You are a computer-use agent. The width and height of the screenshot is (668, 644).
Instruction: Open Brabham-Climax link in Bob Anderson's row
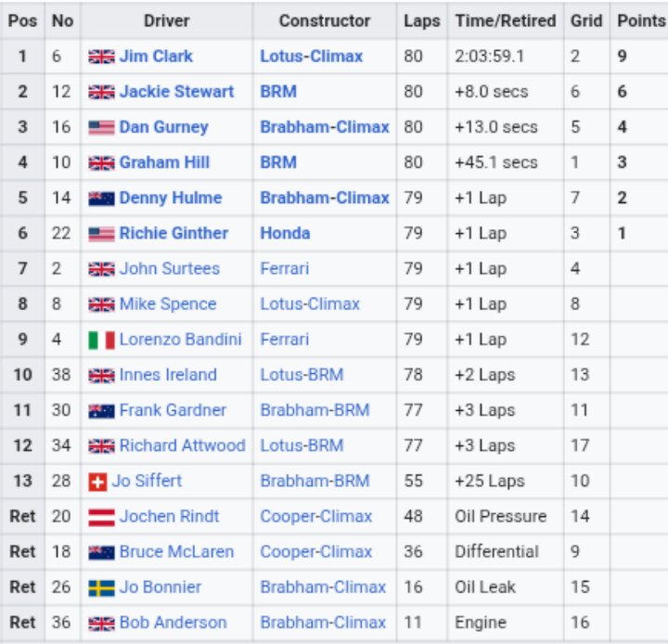323,623
